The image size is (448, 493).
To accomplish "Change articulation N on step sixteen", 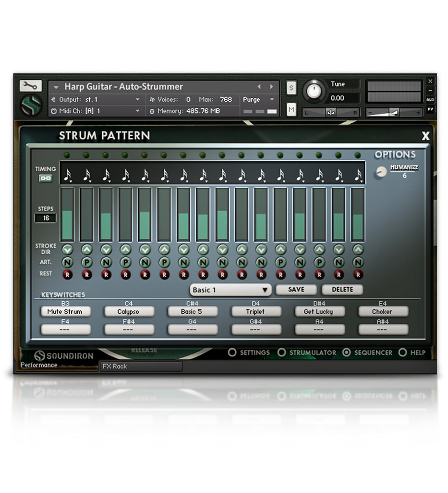I will 358,262.
